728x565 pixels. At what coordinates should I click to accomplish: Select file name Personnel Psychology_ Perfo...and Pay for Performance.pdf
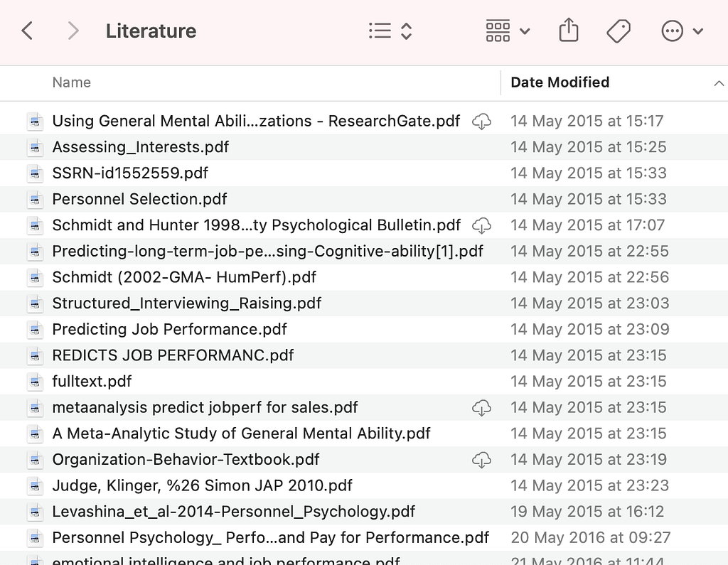click(x=270, y=537)
